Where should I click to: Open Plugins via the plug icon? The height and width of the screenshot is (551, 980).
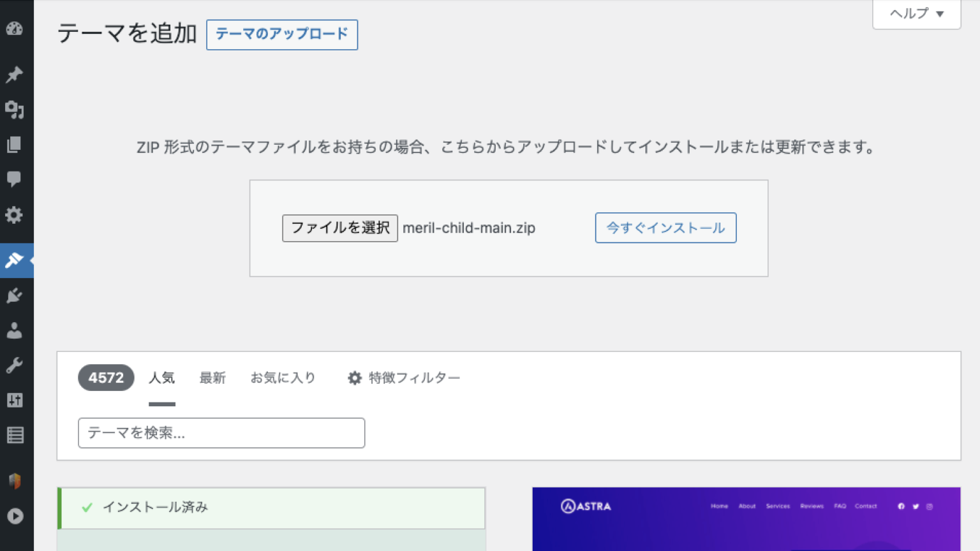[15, 295]
